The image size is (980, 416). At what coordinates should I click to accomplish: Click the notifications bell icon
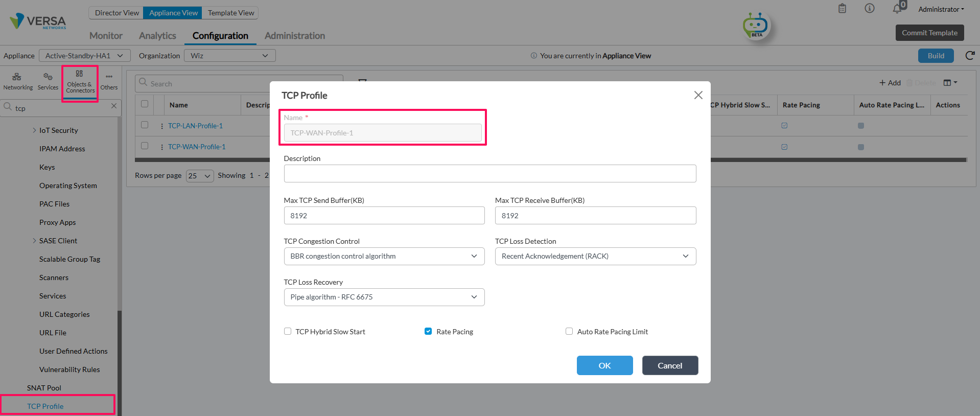[x=897, y=9]
